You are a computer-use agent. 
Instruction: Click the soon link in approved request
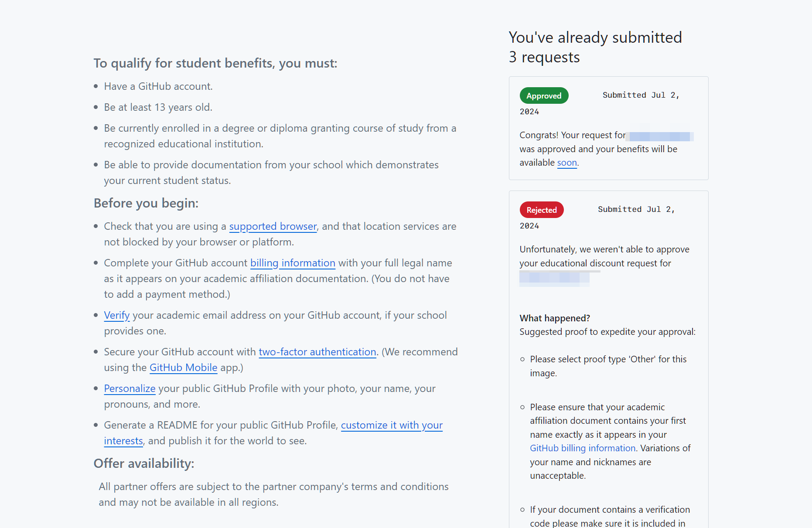pos(567,163)
